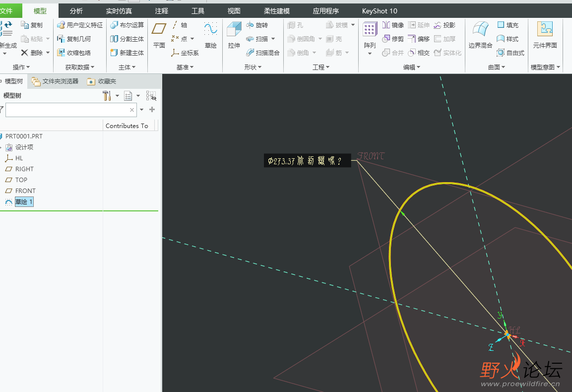Open the Favorites (收藏夹) tab
Viewport: 572px width, 392px height.
(102, 81)
